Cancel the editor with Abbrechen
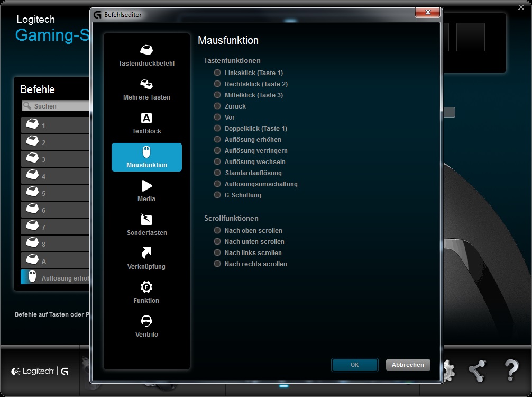 pos(408,365)
